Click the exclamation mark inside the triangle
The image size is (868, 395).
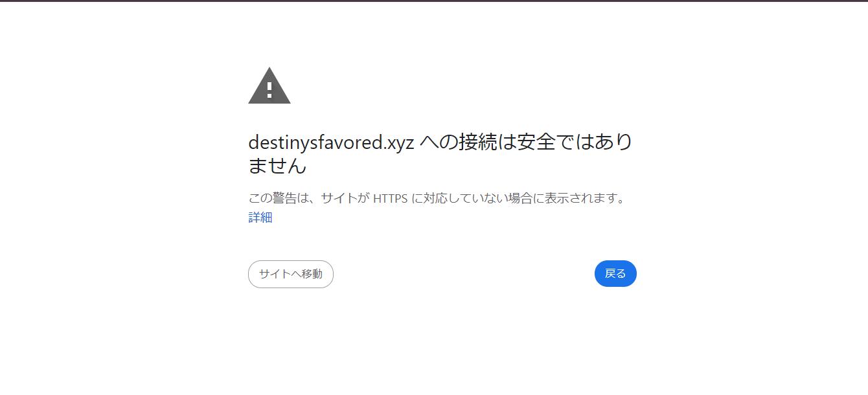coord(269,88)
